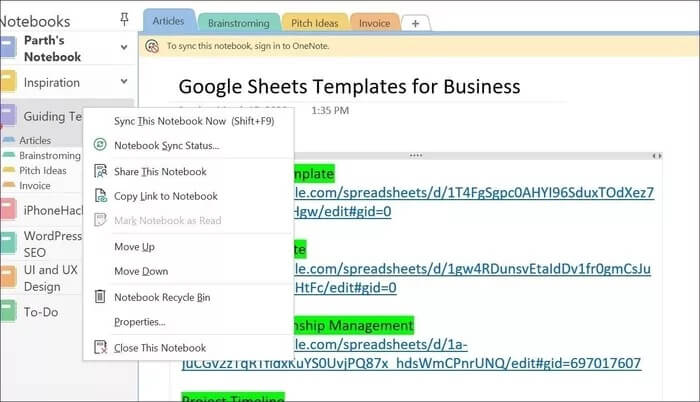Click Parth's Notebook icon

(x=8, y=48)
